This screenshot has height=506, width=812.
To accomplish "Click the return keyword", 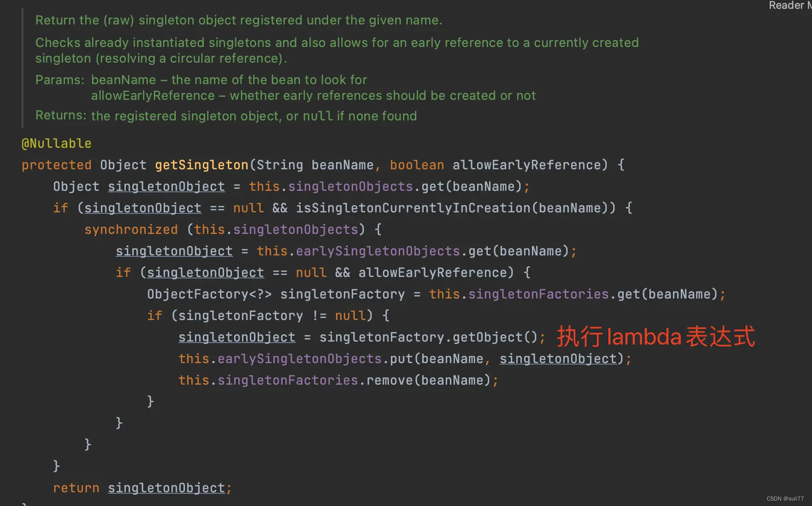I will tap(76, 488).
